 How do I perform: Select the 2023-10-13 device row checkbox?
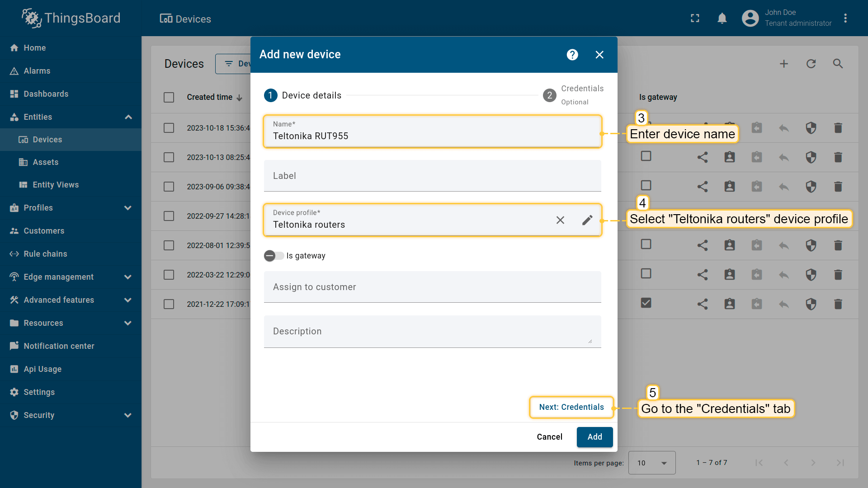tap(169, 157)
